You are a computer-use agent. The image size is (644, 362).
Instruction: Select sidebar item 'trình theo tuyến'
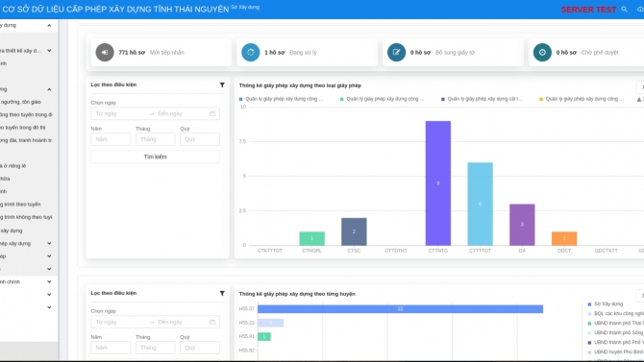point(20,205)
